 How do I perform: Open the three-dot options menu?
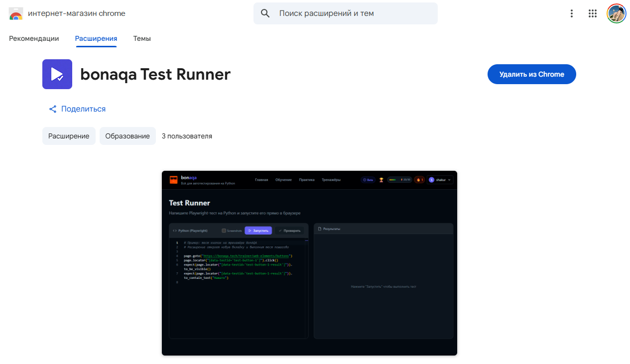coord(572,13)
